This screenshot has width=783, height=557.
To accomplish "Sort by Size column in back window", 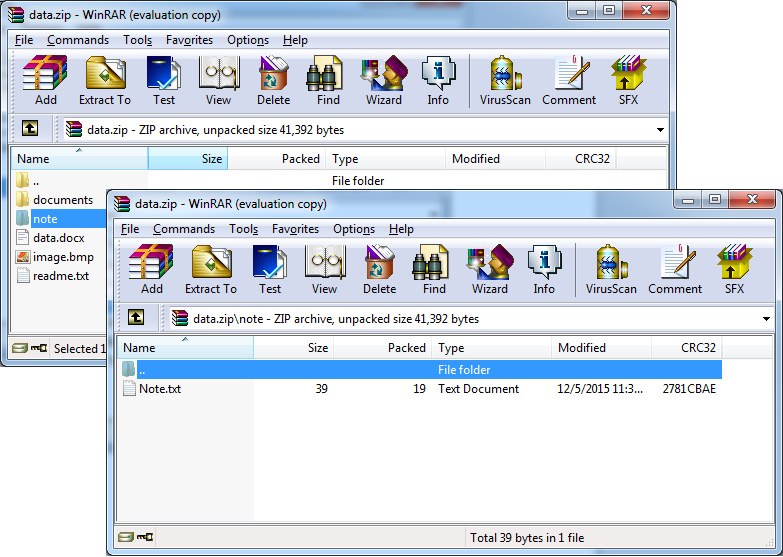I will coord(188,158).
